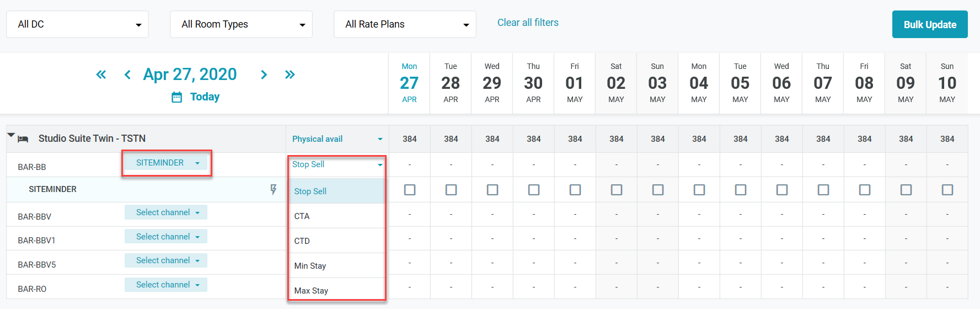Enable the Stop Sell checkbox for Sun 10 May
Viewport: 980px width, 309px height.
pyautogui.click(x=947, y=190)
